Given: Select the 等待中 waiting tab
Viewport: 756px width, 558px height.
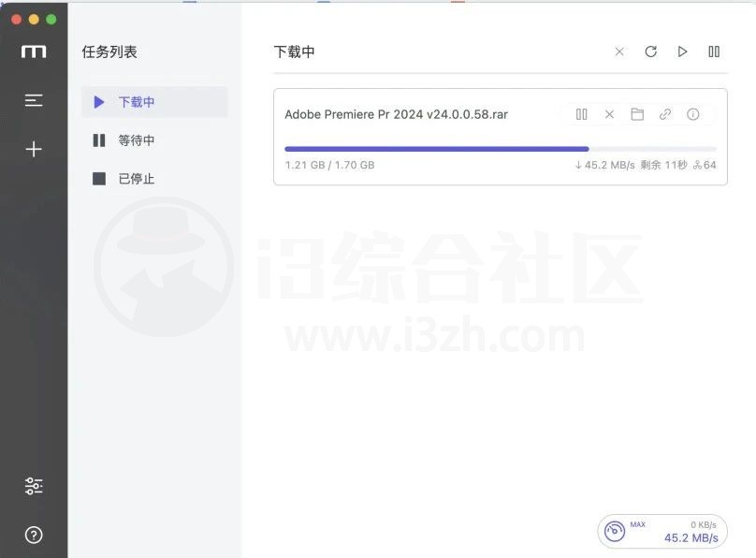Looking at the screenshot, I should click(x=154, y=140).
